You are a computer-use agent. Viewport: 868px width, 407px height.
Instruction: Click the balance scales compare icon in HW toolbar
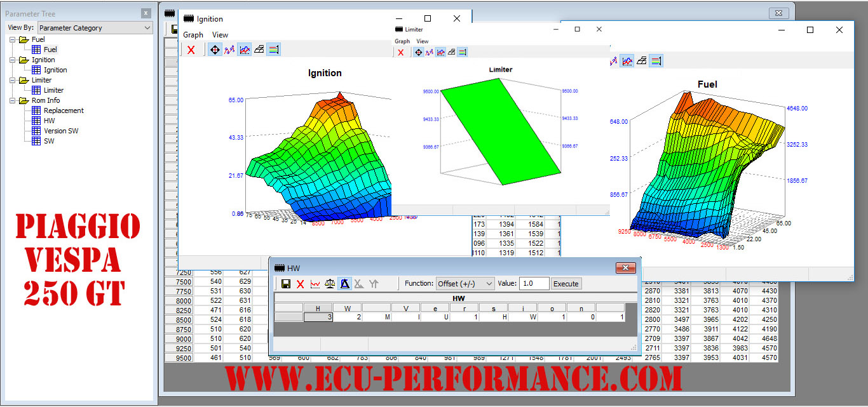[330, 284]
